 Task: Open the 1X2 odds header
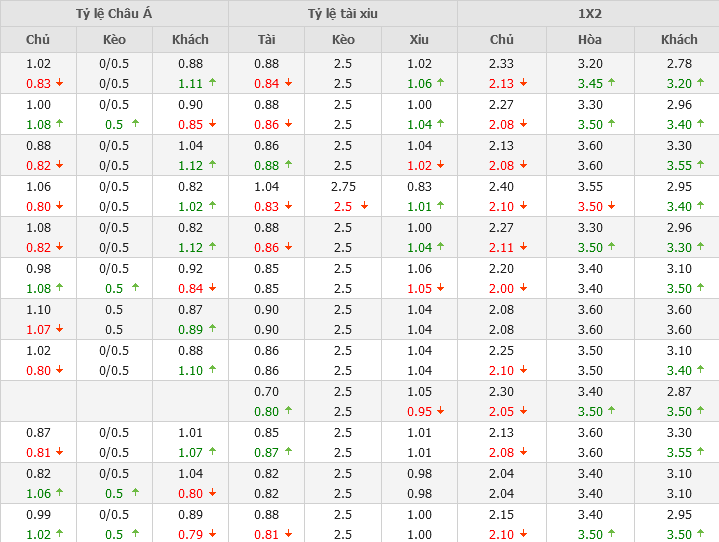click(x=589, y=13)
